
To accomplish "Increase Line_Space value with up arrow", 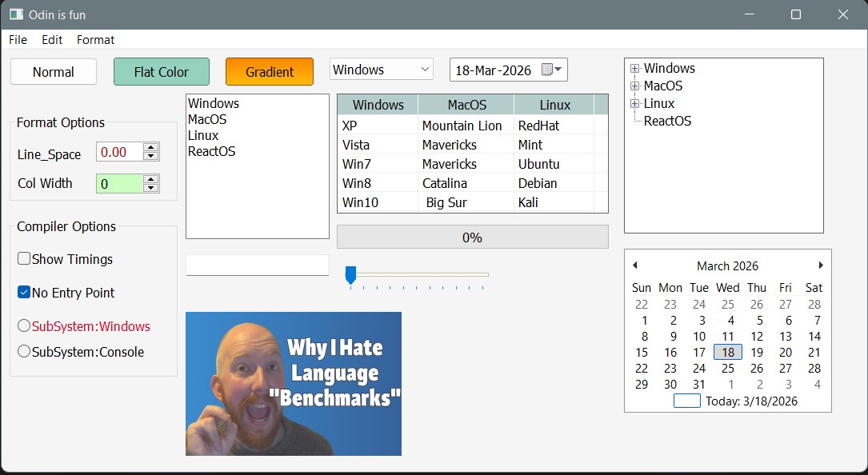I will point(150,147).
